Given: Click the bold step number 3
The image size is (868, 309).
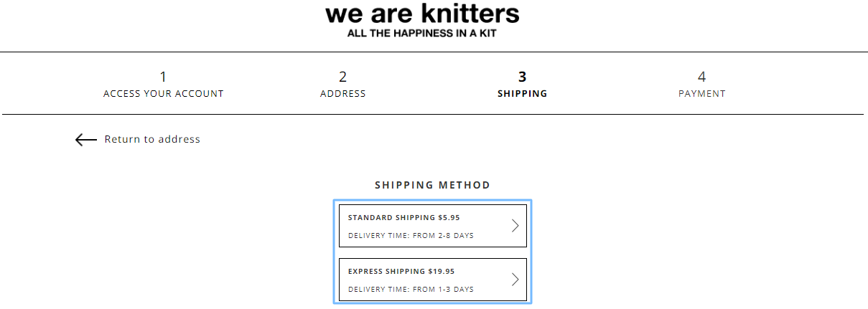Looking at the screenshot, I should click(523, 77).
